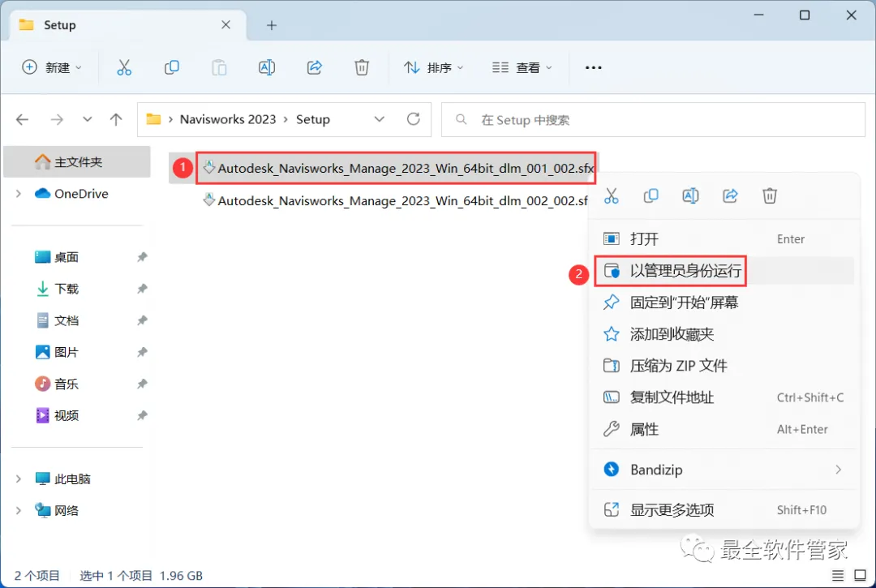Screen dimensions: 876x588
Task: Choose 打开 from the context menu
Action: click(x=724, y=239)
